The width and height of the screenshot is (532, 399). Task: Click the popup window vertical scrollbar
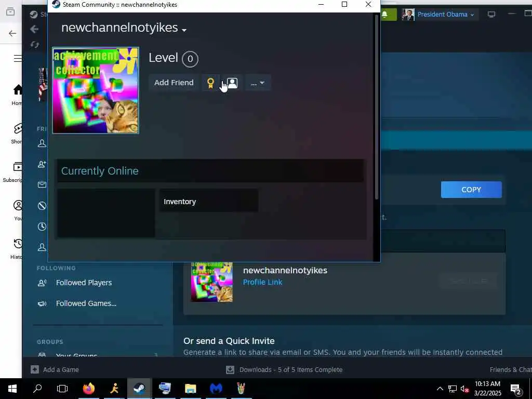[376, 107]
